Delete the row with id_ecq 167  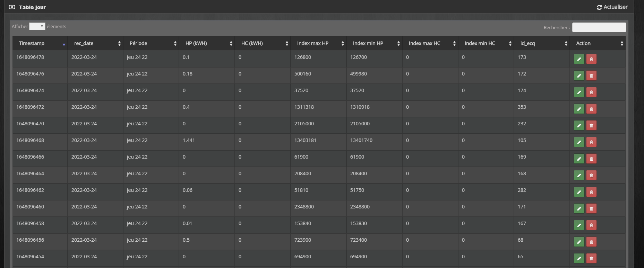[x=591, y=225]
